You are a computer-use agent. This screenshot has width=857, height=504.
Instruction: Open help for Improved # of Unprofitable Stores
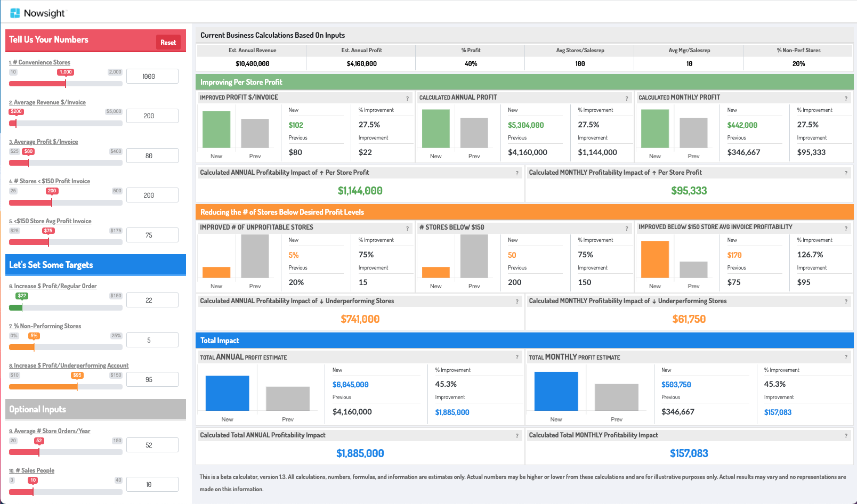[x=408, y=228]
